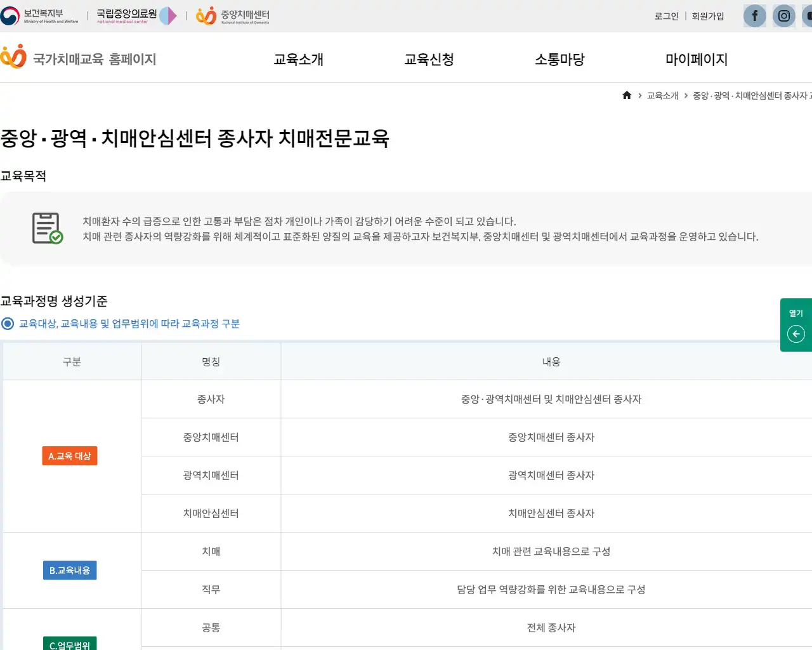The width and height of the screenshot is (812, 650).
Task: Click the 중앙·광역·치매안심센터 종사자 breadcrumb
Action: [x=752, y=95]
